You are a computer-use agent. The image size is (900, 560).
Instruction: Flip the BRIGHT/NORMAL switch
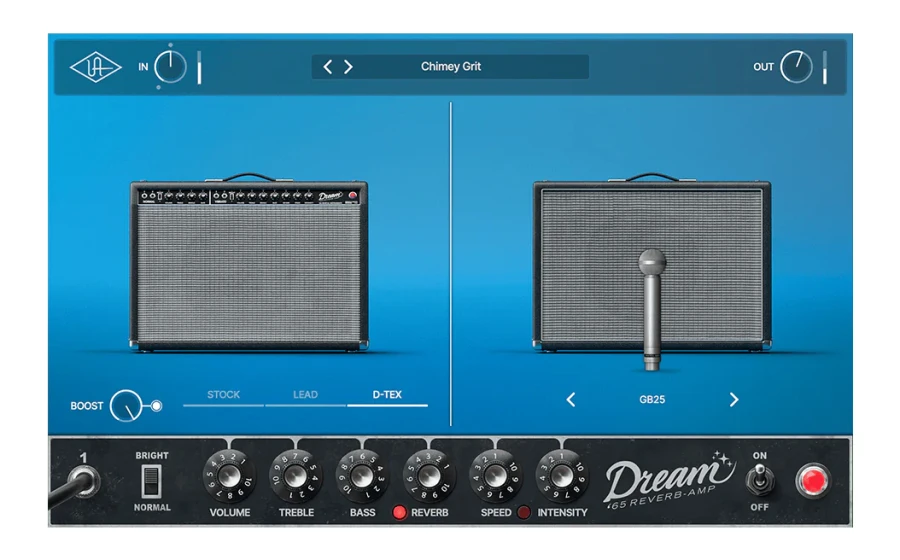pos(152,481)
